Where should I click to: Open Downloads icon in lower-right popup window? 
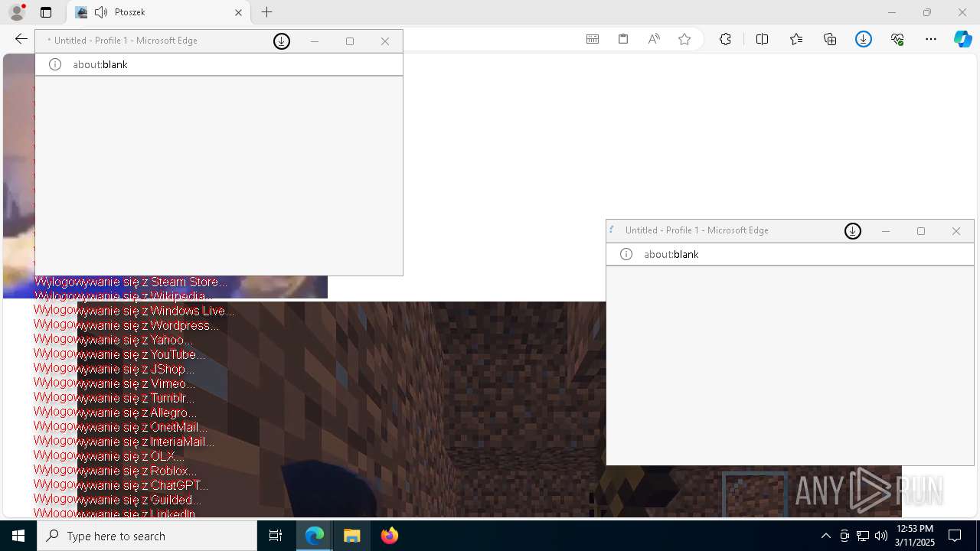click(x=853, y=231)
